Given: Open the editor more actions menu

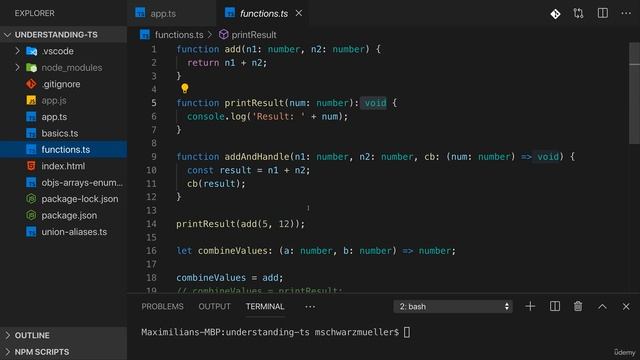Looking at the screenshot, I should coord(626,13).
